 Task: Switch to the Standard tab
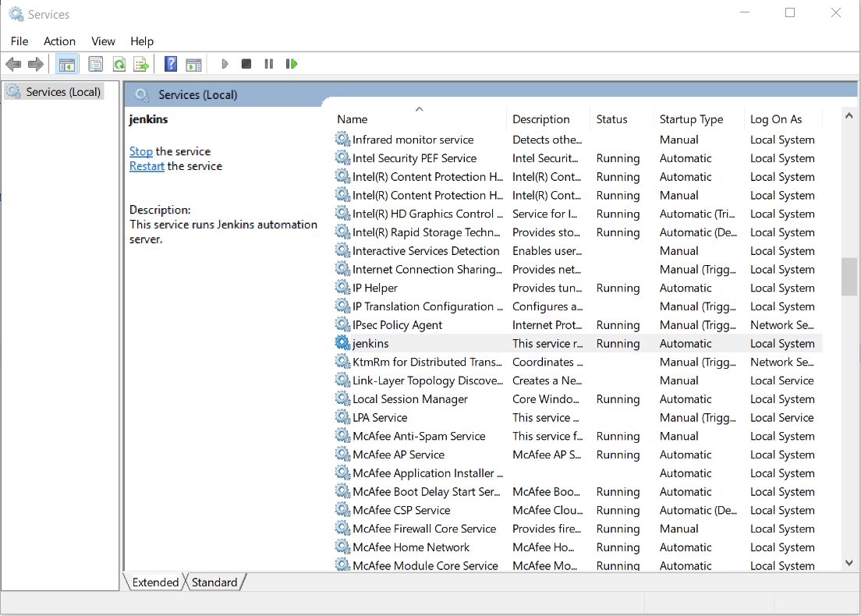coord(214,582)
